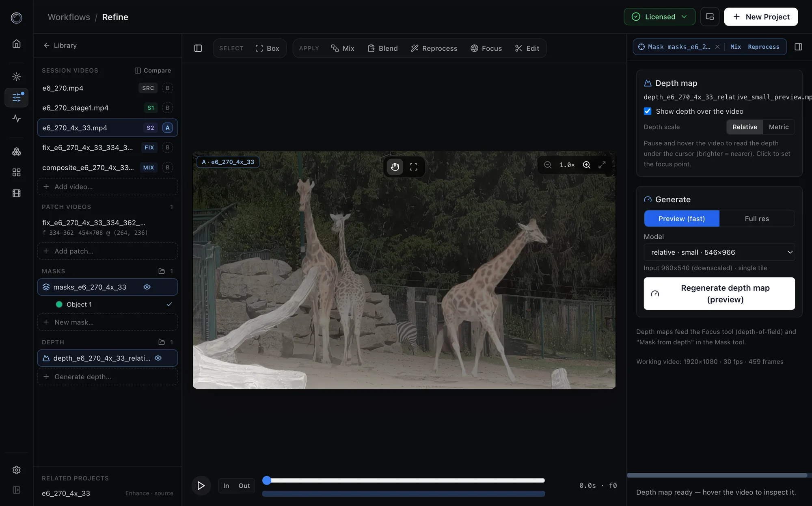Assign e6_270.mp4 to slot B
Screen dimensions: 812x506
[x=167, y=88]
